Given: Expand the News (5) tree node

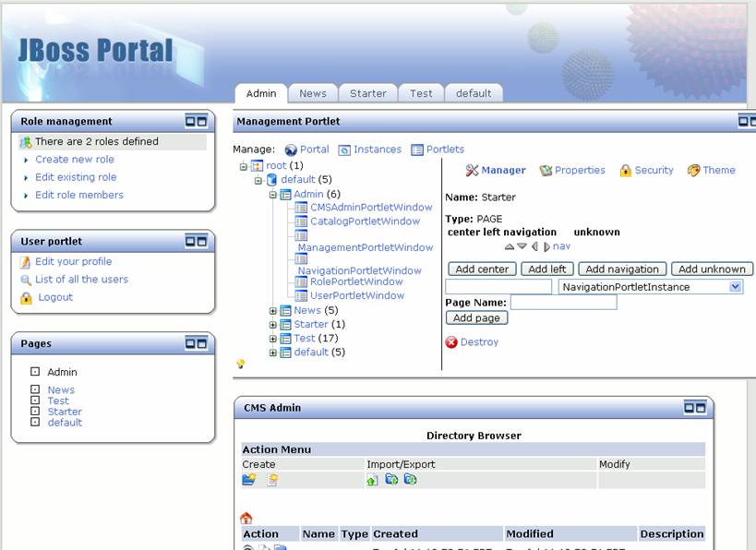Looking at the screenshot, I should 273,311.
